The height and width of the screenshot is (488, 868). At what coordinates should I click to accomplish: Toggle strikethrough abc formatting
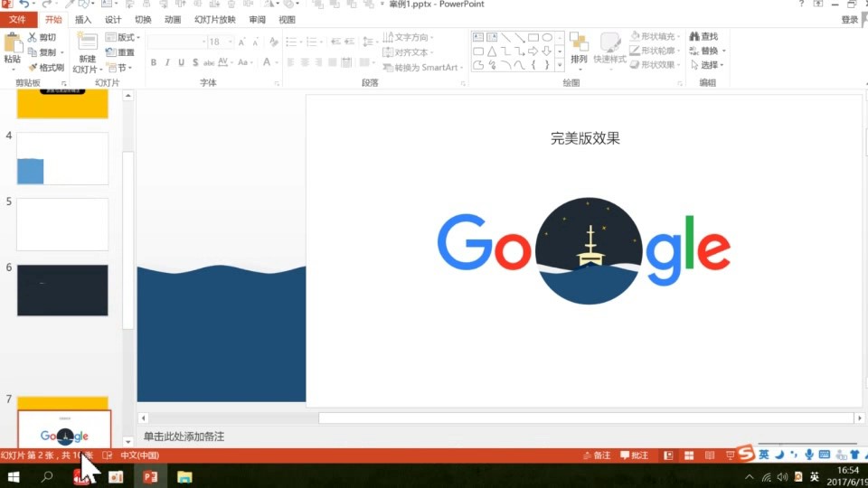[x=209, y=62]
